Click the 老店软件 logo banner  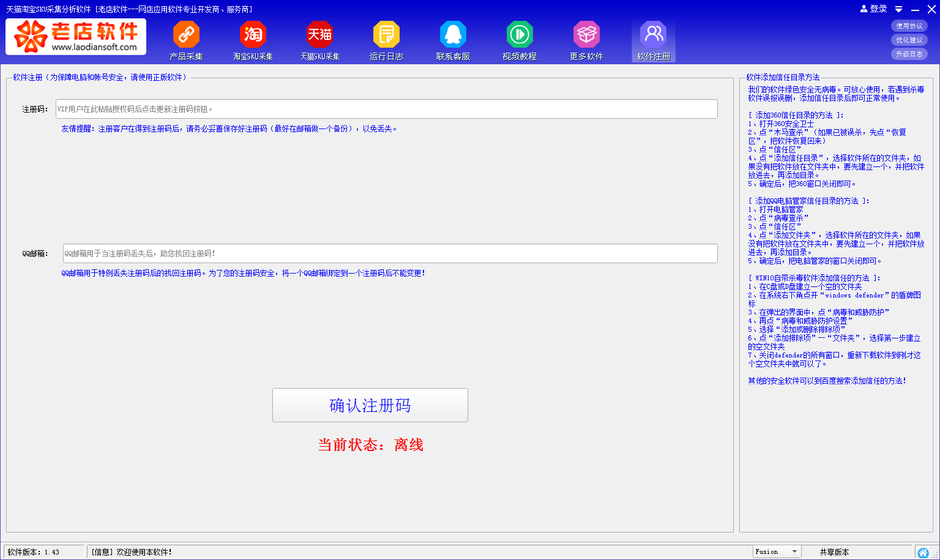pos(76,37)
